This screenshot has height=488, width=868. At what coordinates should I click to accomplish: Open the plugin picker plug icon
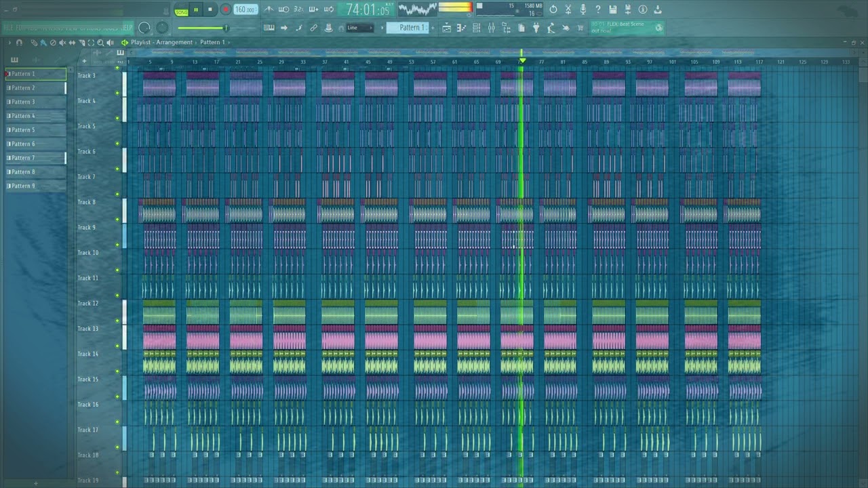[536, 28]
